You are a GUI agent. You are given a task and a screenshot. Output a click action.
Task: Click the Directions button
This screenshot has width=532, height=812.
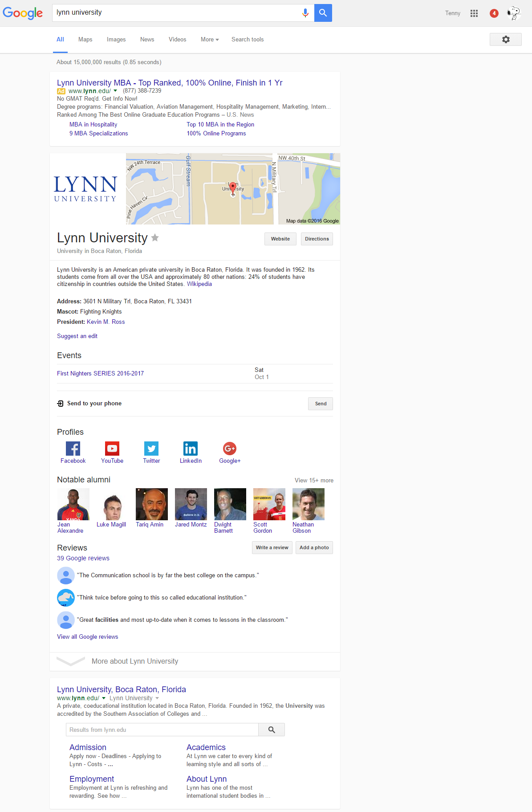(317, 239)
